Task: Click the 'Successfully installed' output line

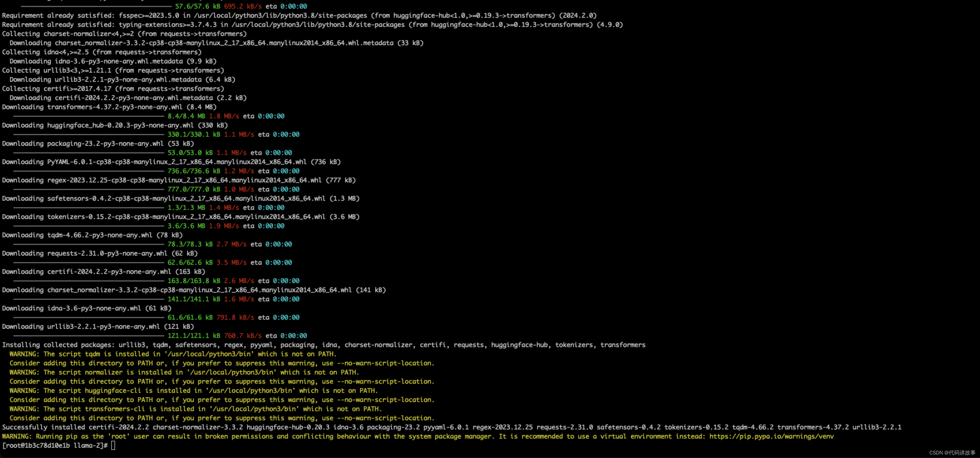Action: [451, 427]
